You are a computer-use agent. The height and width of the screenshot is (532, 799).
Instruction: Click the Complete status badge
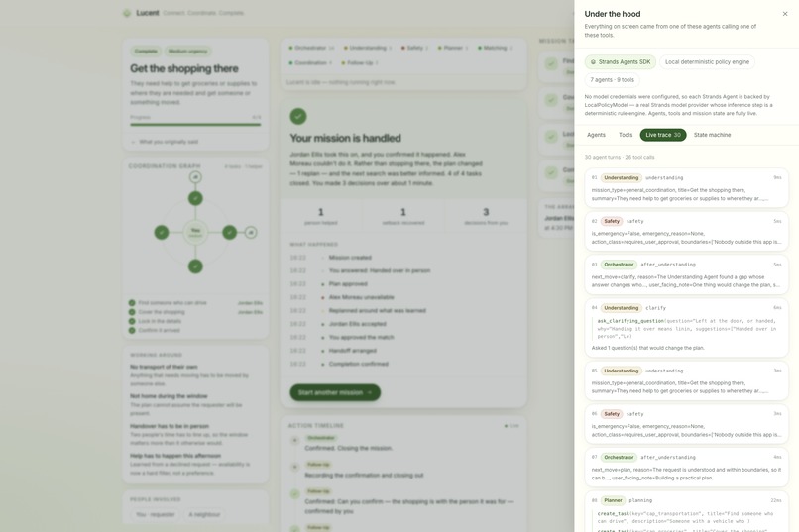[x=146, y=51]
